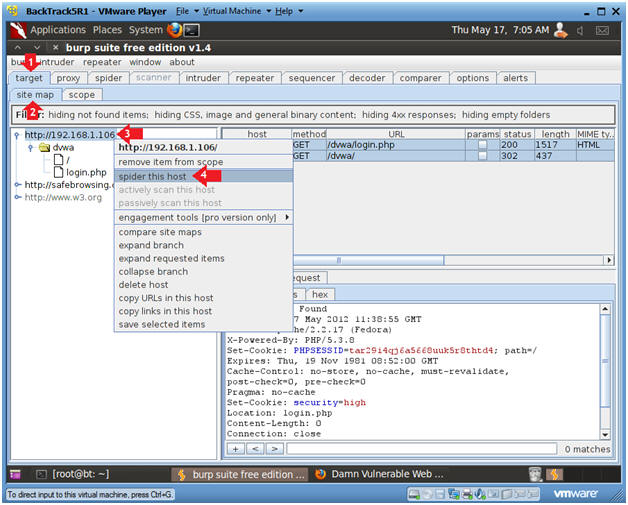
Task: Click the orange Burp tray icon
Action: (555, 474)
